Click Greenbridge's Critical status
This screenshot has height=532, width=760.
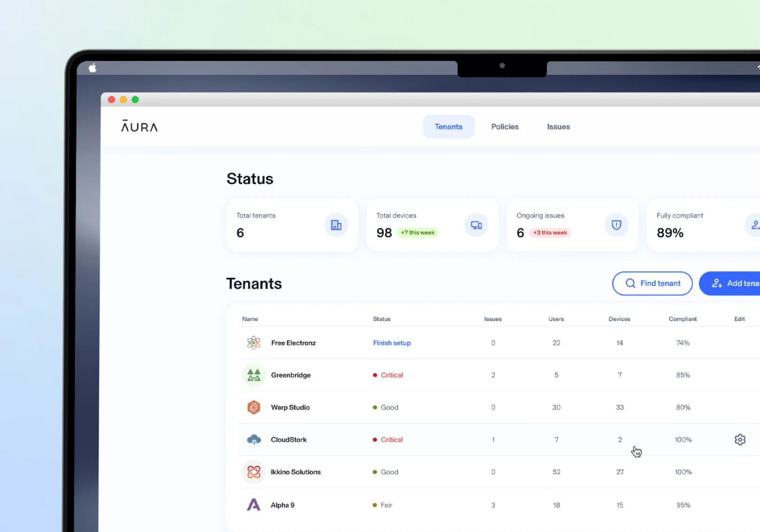(388, 375)
